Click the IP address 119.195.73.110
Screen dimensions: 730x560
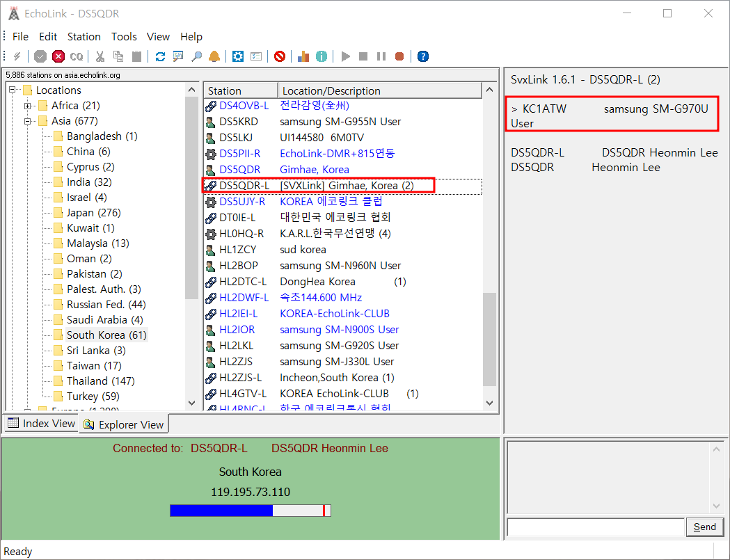coord(251,492)
